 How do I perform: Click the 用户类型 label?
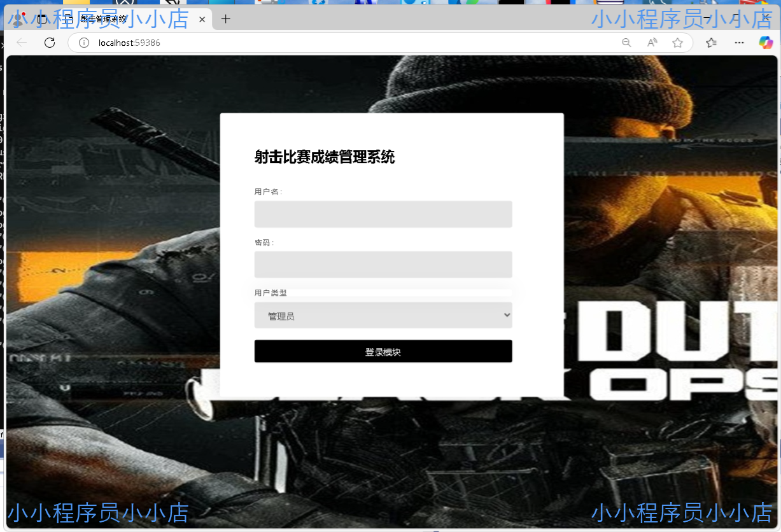(271, 293)
